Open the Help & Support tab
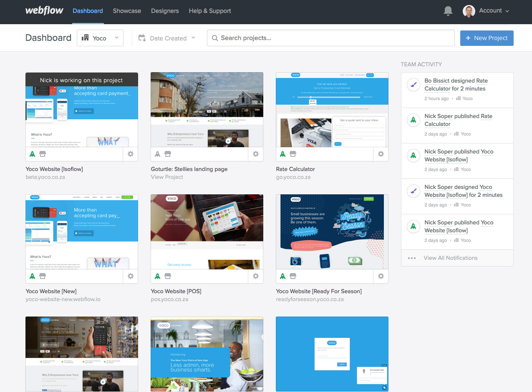The height and width of the screenshot is (392, 532). click(x=210, y=11)
